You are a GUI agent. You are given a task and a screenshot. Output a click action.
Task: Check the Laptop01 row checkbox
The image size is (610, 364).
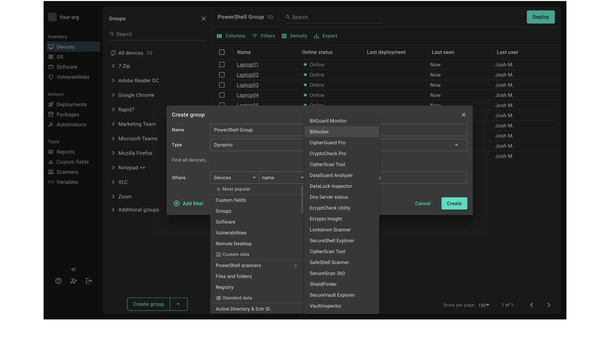click(222, 65)
